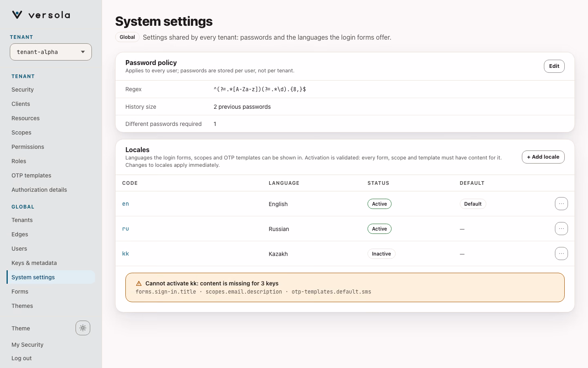The height and width of the screenshot is (368, 588).
Task: Click the STATUS column header
Action: pyautogui.click(x=378, y=183)
